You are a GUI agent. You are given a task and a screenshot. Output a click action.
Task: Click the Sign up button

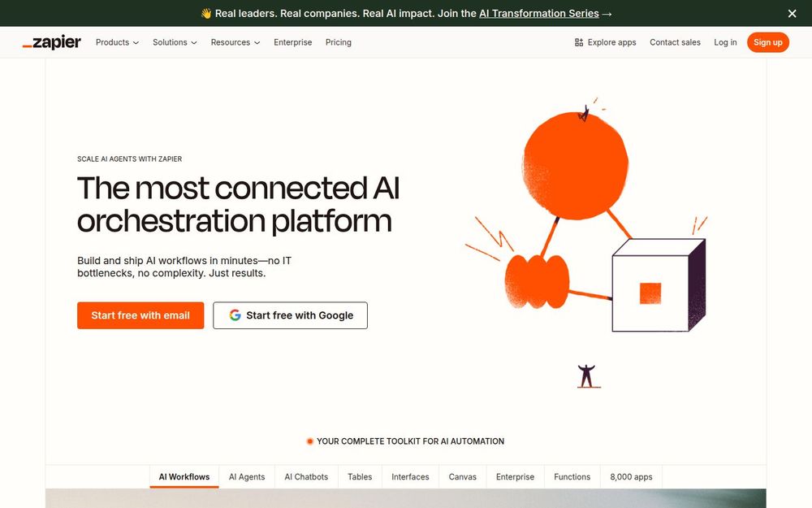coord(767,41)
